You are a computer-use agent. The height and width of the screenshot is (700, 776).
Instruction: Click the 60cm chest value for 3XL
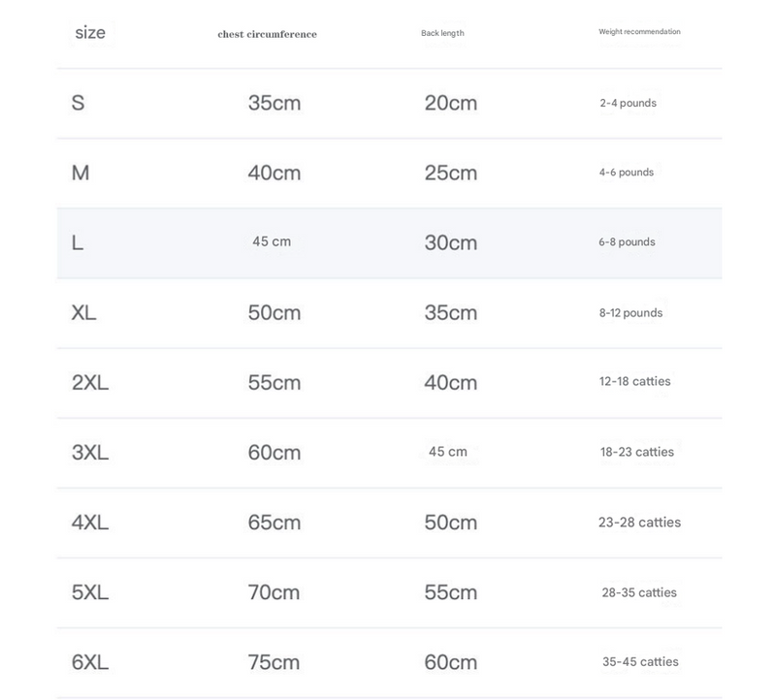coord(275,453)
